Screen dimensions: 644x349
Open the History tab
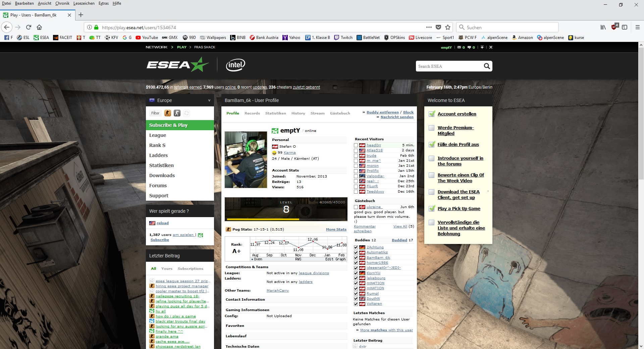[x=298, y=113]
